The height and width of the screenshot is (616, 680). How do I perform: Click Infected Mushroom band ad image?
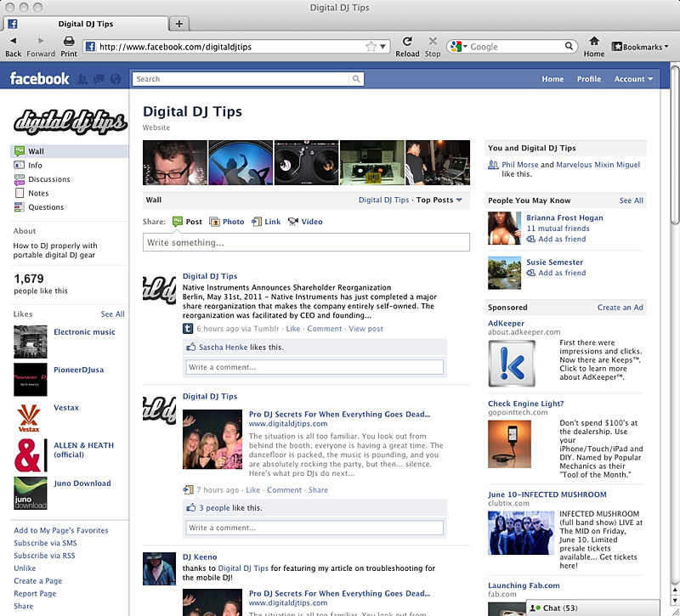point(521,533)
